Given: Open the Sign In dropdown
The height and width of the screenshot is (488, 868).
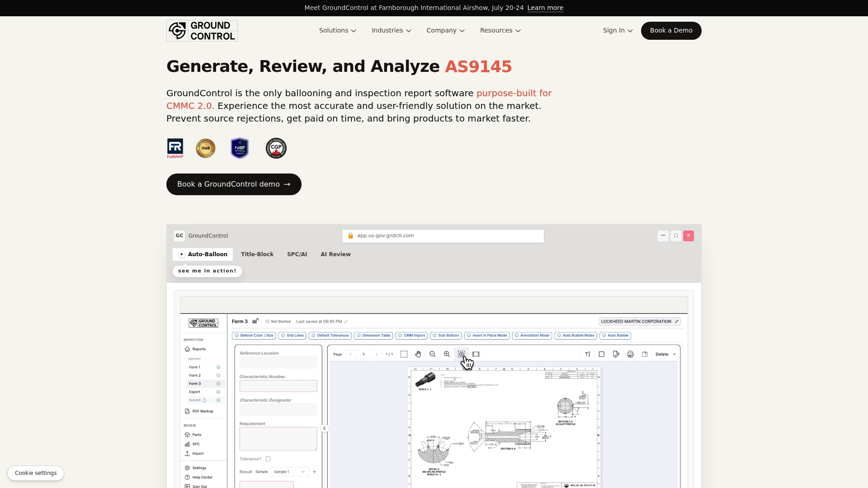Looking at the screenshot, I should point(618,30).
